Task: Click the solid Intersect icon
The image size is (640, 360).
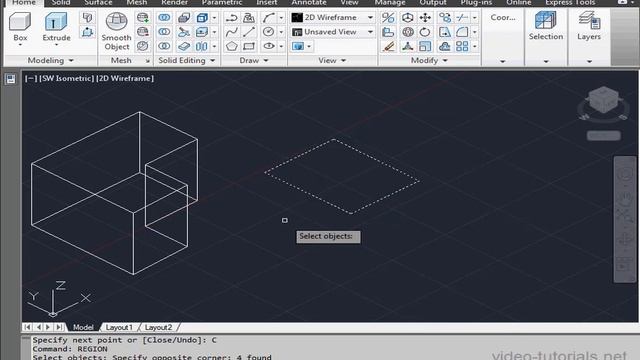Action: click(x=164, y=46)
